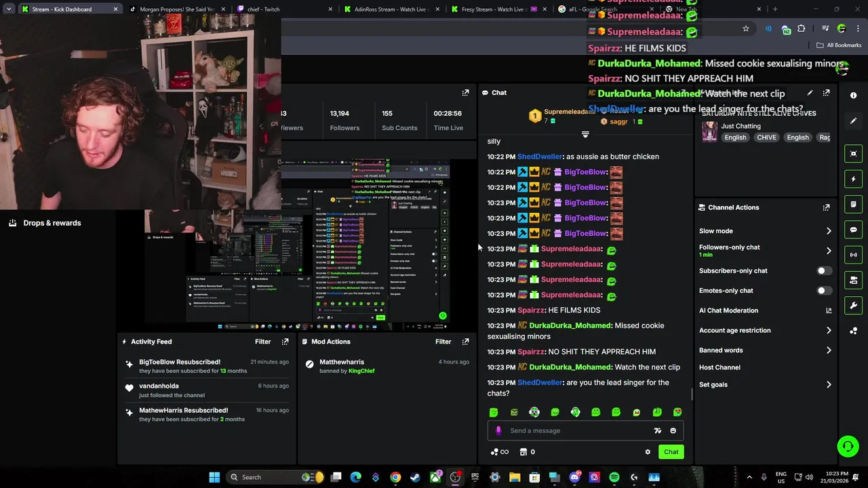Switch to Fresy Stream tab
The width and height of the screenshot is (868, 488).
coord(498,9)
